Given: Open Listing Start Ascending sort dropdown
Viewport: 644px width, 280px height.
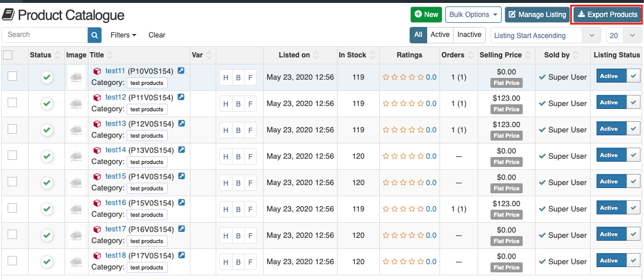Looking at the screenshot, I should (x=545, y=36).
